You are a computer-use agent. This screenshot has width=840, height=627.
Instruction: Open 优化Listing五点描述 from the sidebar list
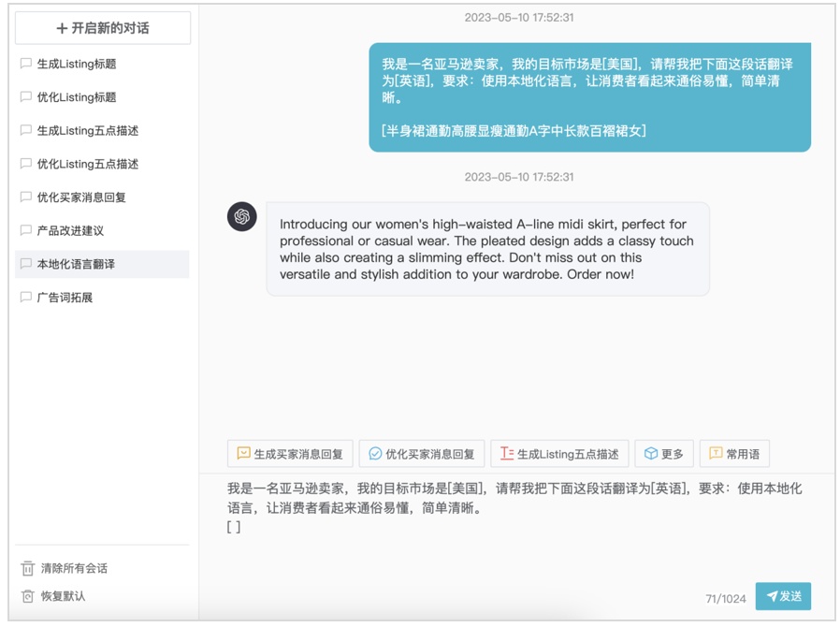coord(87,164)
